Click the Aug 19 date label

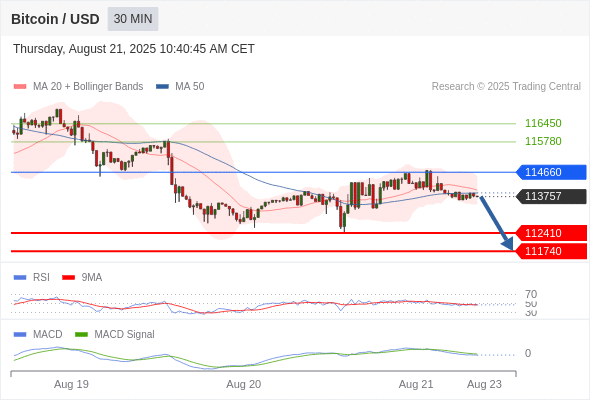click(71, 384)
